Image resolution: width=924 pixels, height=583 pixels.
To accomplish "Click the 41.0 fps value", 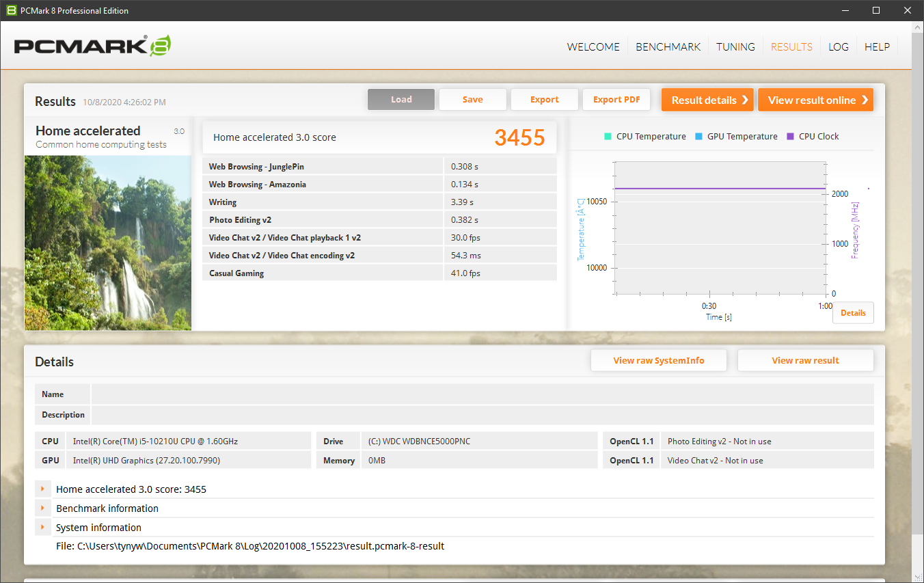I will 465,273.
